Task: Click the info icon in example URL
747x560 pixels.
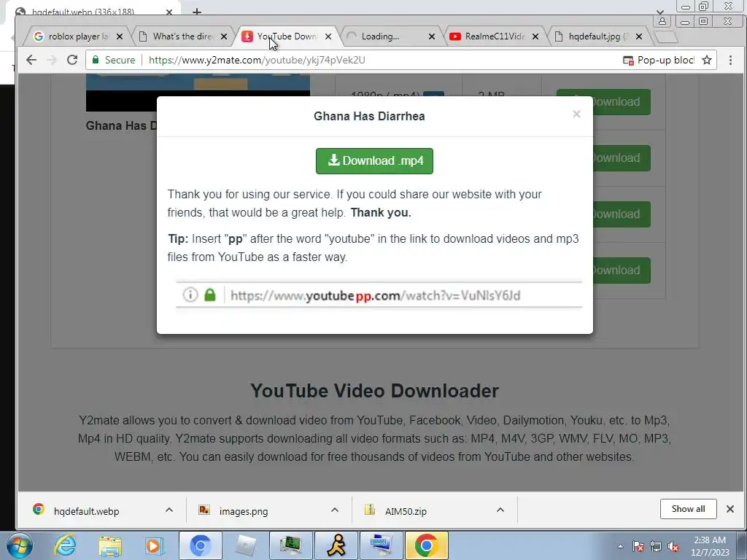Action: point(190,295)
